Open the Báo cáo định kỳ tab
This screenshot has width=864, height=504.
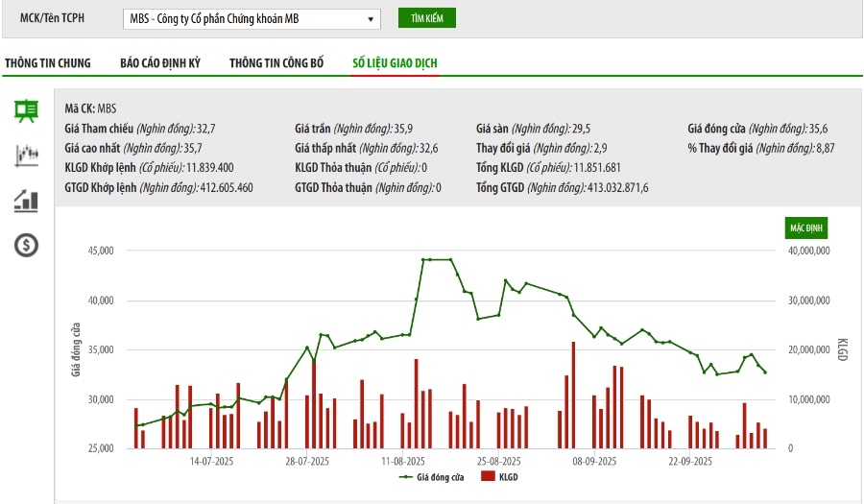coord(160,63)
